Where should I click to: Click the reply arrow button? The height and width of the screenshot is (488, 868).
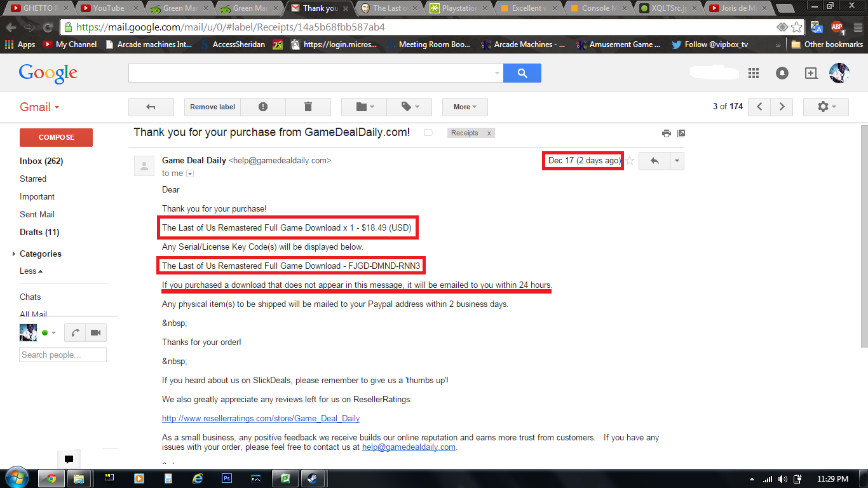coord(654,161)
